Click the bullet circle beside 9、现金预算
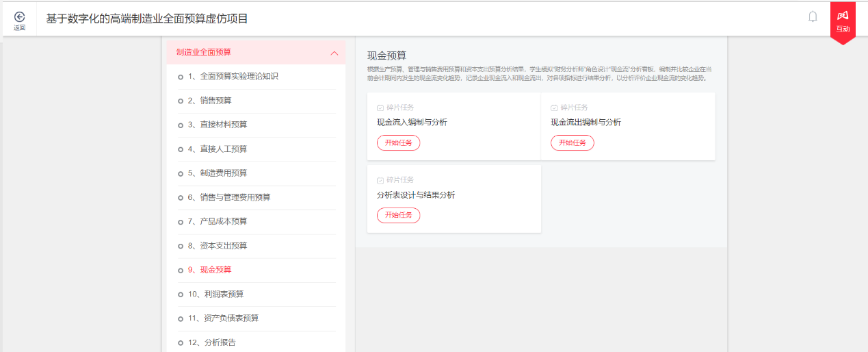The height and width of the screenshot is (352, 868). (x=181, y=271)
